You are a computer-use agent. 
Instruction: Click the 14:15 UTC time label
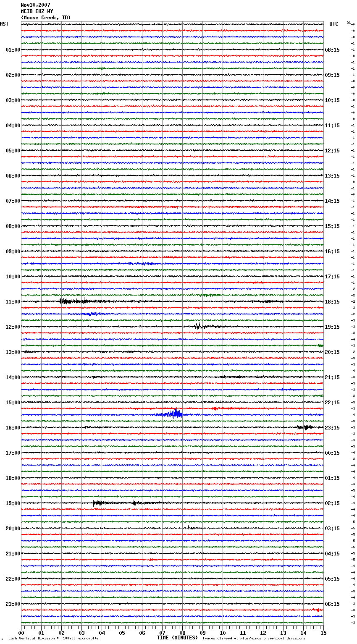pos(332,201)
